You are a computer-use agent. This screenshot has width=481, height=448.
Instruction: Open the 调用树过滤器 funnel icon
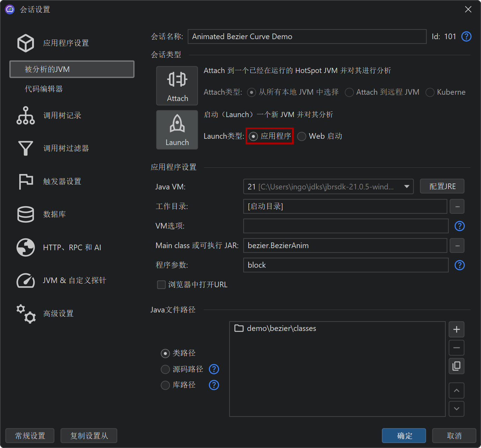pos(25,148)
